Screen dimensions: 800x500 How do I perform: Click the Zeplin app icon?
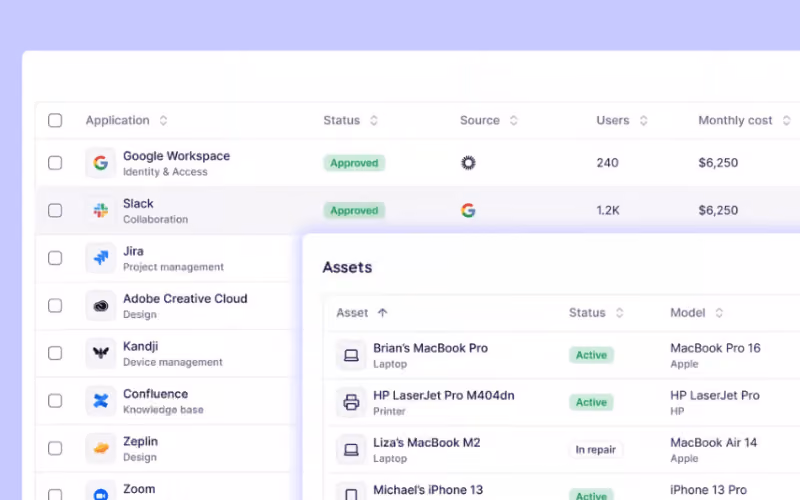pos(101,448)
